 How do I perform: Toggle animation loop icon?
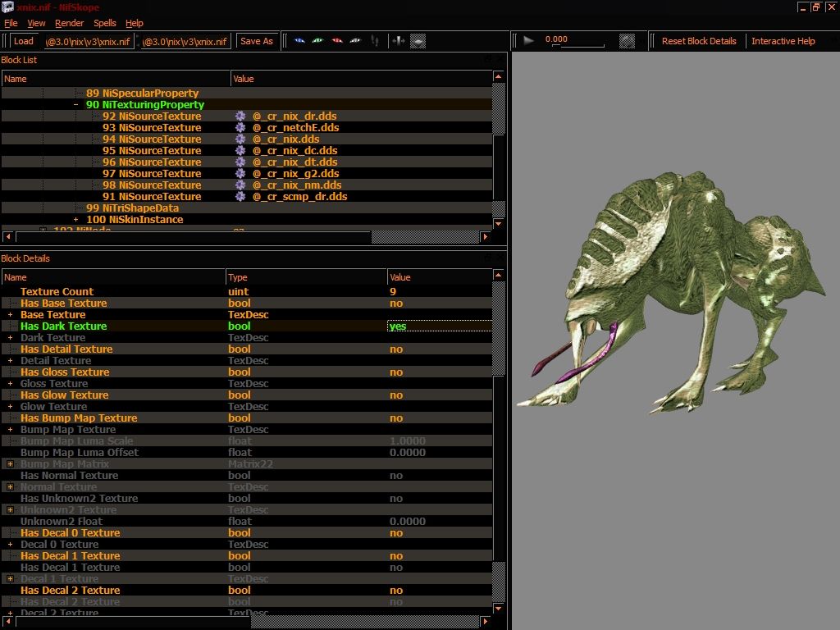click(627, 41)
